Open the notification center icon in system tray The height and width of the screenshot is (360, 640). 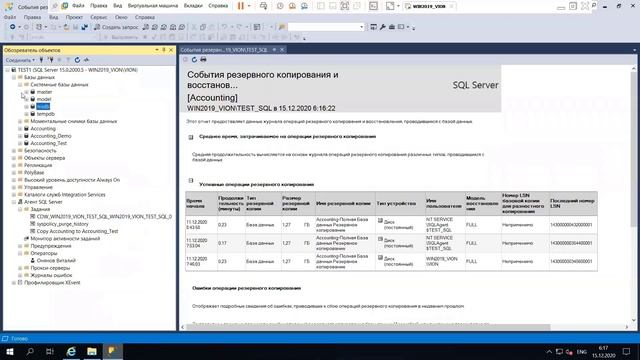coord(627,351)
